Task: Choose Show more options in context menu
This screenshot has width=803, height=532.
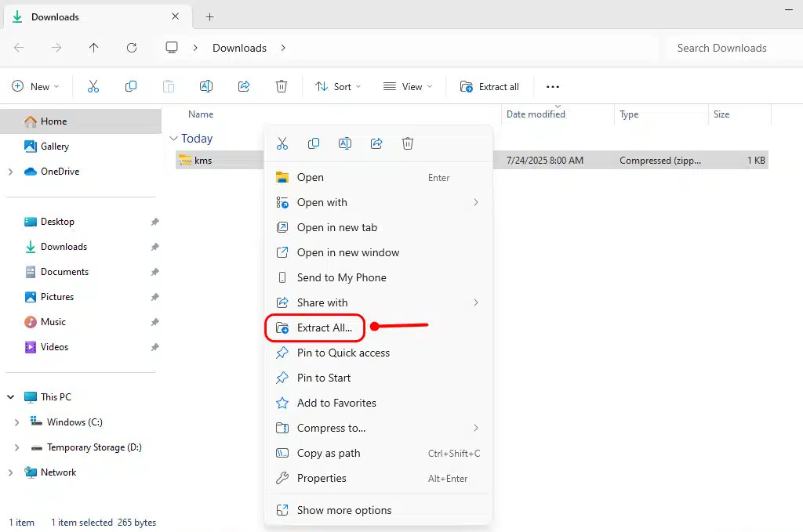Action: pyautogui.click(x=343, y=510)
